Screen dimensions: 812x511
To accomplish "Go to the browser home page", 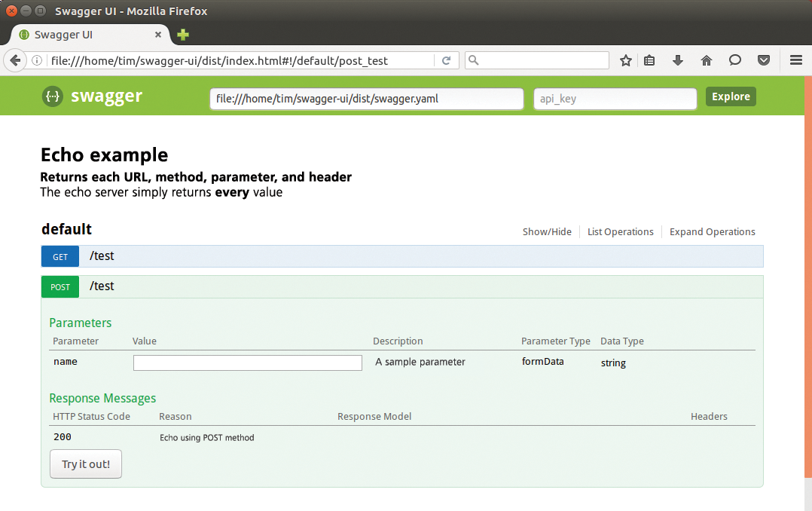I will (x=706, y=60).
